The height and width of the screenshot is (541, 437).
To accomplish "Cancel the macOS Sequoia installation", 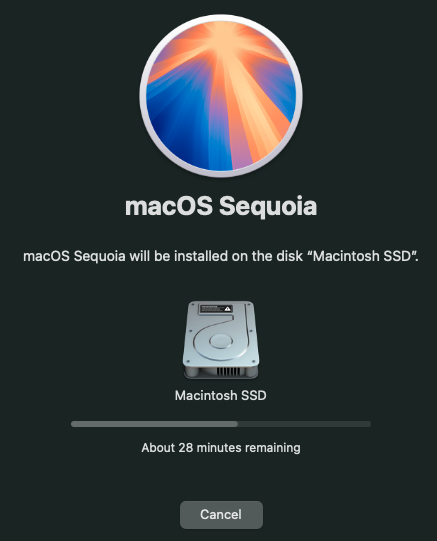I will [x=221, y=514].
